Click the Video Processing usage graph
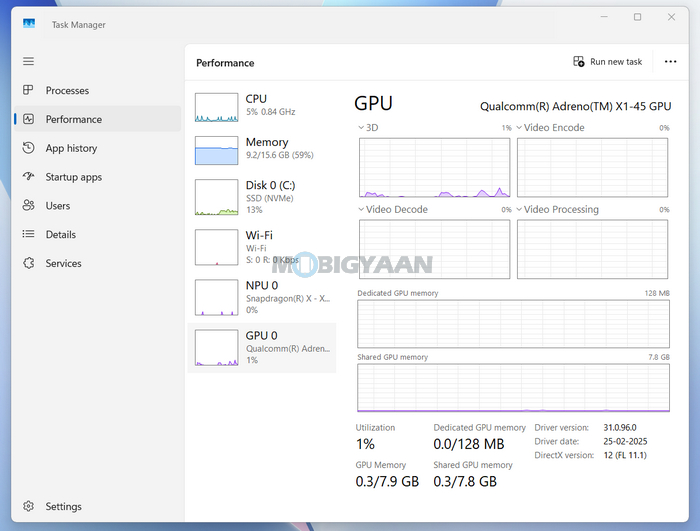Screen dimensions: 700x531 [592, 249]
